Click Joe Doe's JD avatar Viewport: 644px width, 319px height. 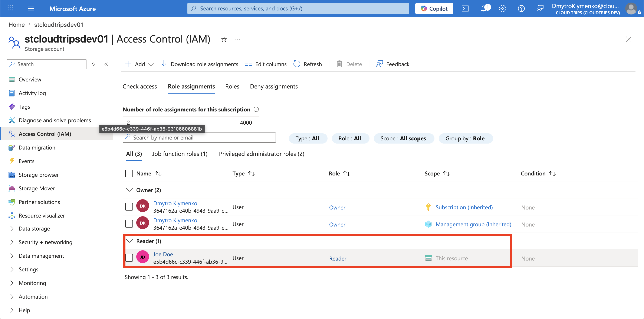(x=142, y=257)
